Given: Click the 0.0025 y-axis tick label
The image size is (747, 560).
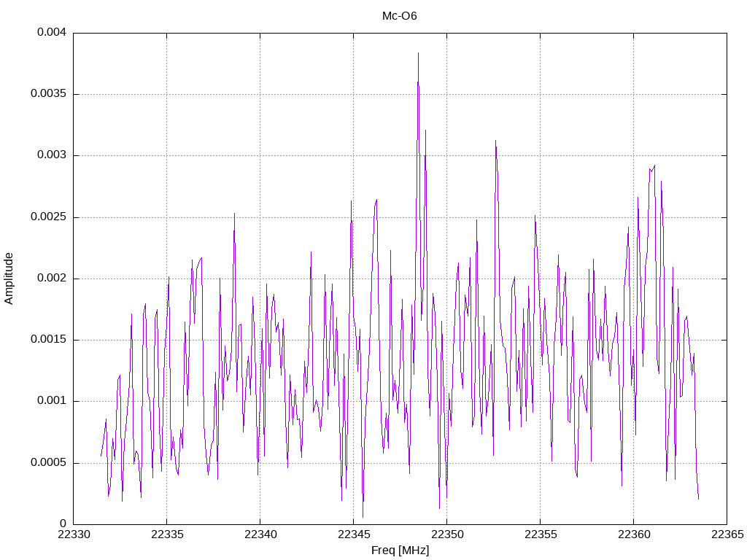Looking at the screenshot, I should tap(48, 217).
